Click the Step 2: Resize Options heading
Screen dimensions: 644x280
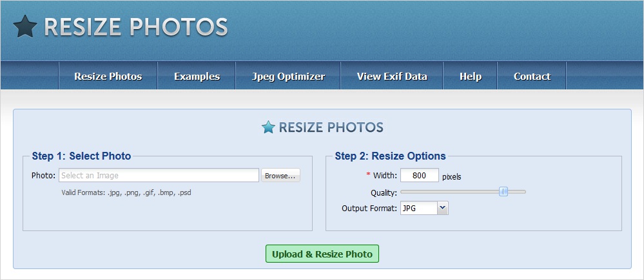390,156
